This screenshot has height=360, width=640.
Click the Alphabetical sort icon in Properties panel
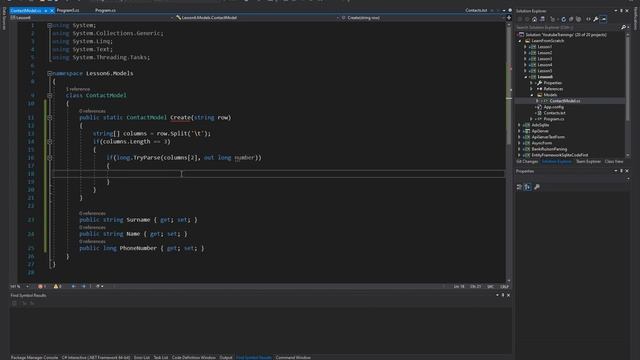[x=528, y=187]
